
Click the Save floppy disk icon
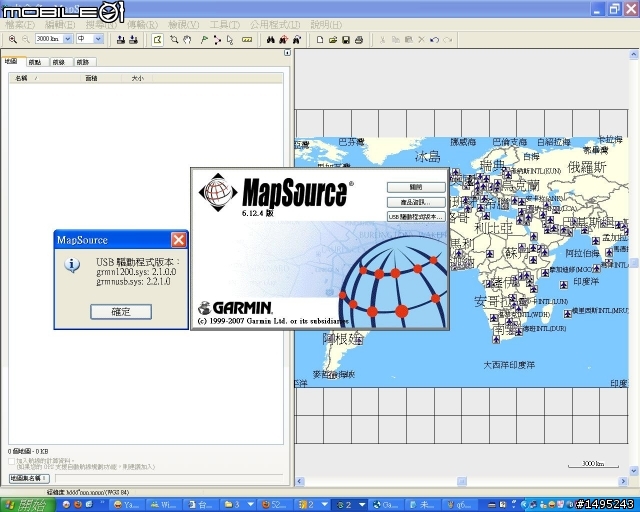pyautogui.click(x=346, y=40)
